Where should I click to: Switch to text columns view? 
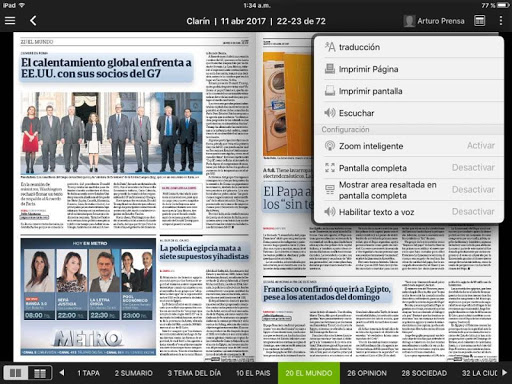coord(40,373)
